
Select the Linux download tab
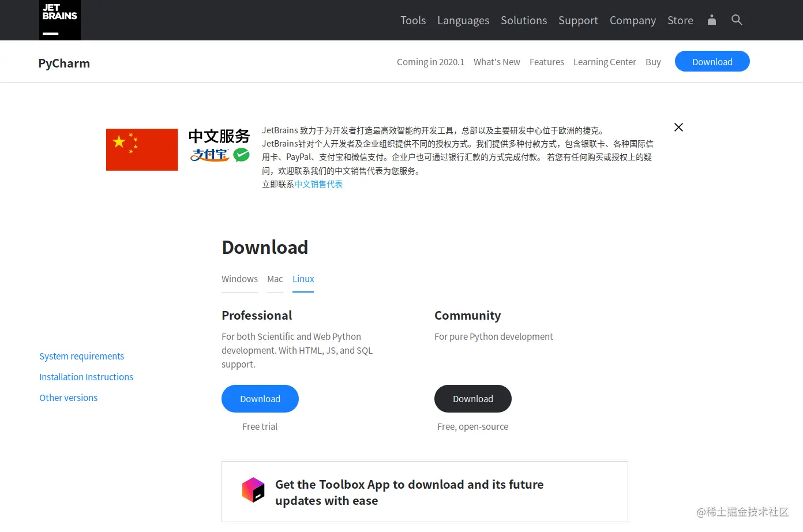[x=303, y=279]
